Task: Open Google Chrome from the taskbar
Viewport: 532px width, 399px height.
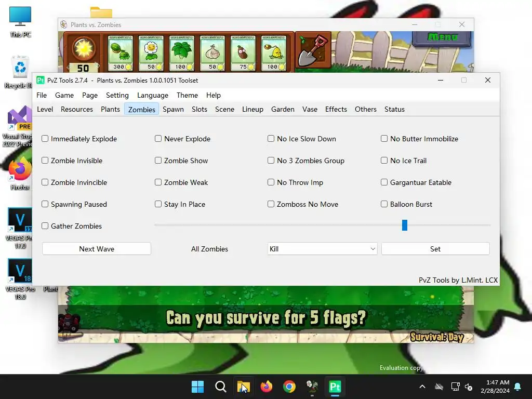Action: point(289,387)
